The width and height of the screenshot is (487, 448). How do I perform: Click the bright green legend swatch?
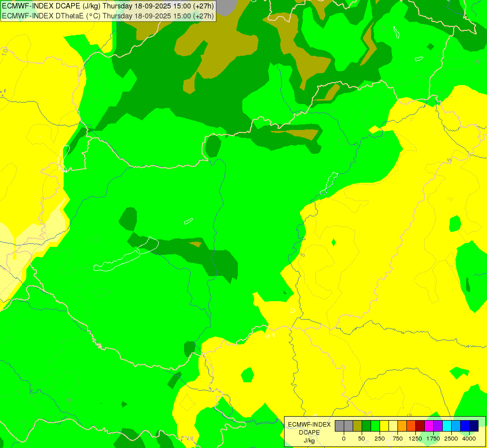pyautogui.click(x=375, y=426)
